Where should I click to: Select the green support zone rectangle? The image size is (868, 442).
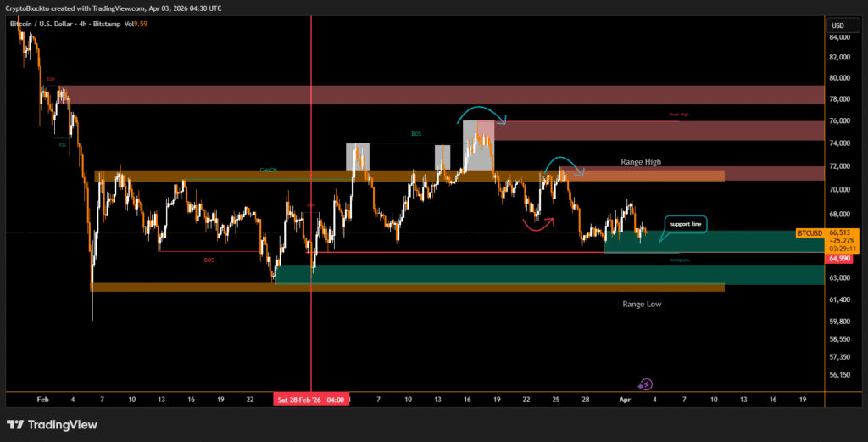click(542, 274)
